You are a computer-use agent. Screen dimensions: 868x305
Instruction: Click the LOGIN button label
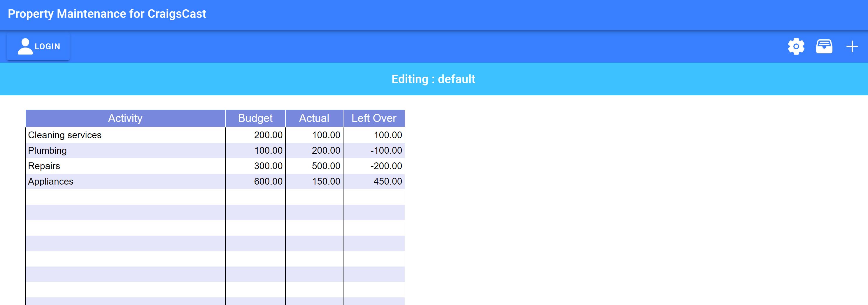tap(48, 47)
